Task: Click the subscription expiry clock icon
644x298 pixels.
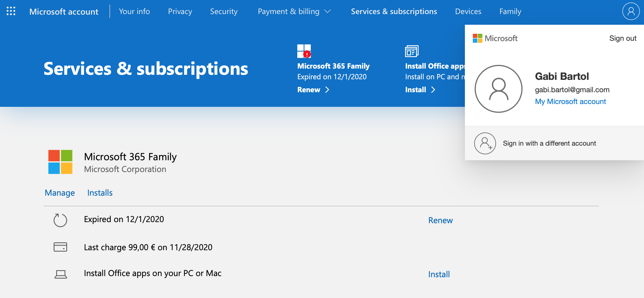Action: tap(60, 220)
